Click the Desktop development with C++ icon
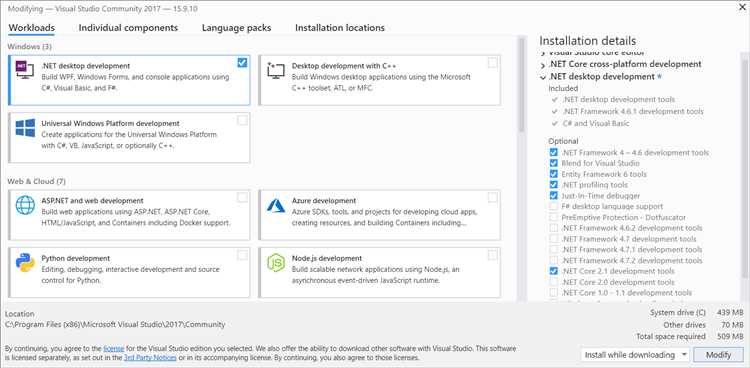Screen dimensions: 750x368 pos(276,70)
